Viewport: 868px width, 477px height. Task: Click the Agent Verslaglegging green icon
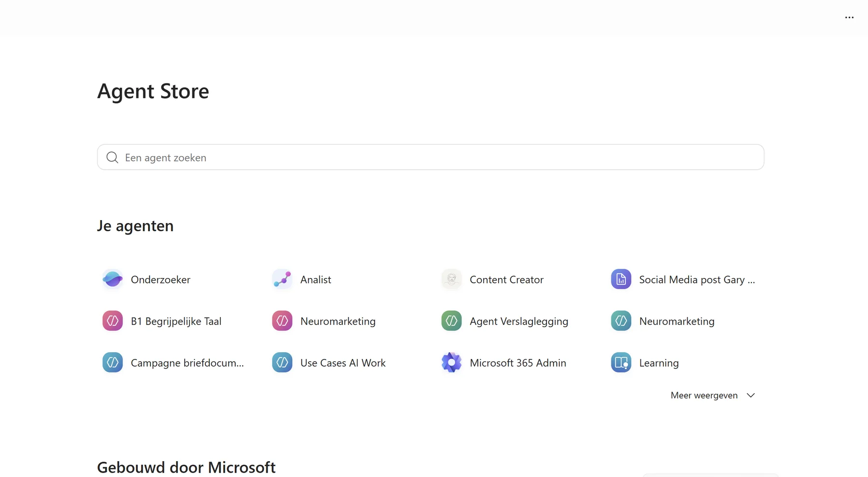tap(451, 321)
